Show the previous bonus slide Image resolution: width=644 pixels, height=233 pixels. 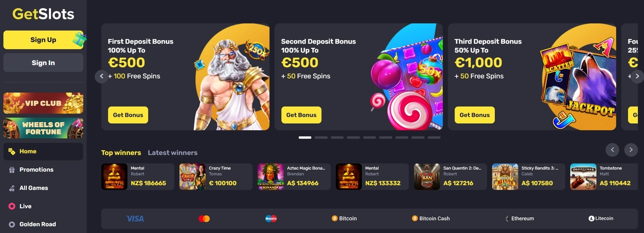102,76
